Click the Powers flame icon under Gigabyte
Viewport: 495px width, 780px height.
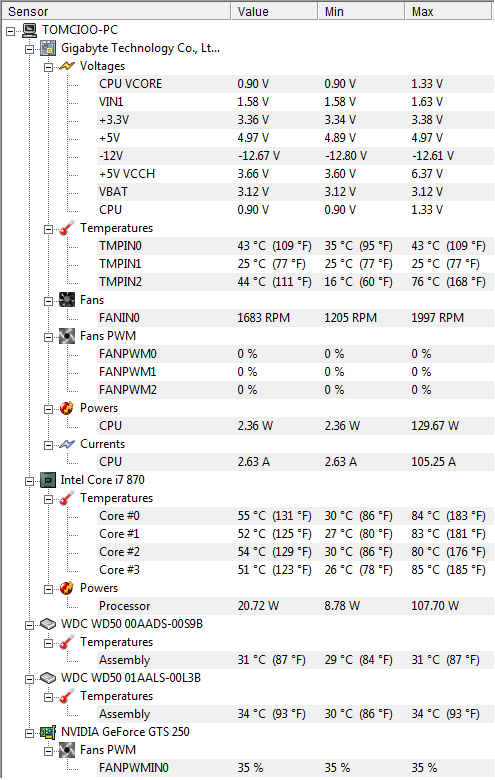[x=67, y=408]
